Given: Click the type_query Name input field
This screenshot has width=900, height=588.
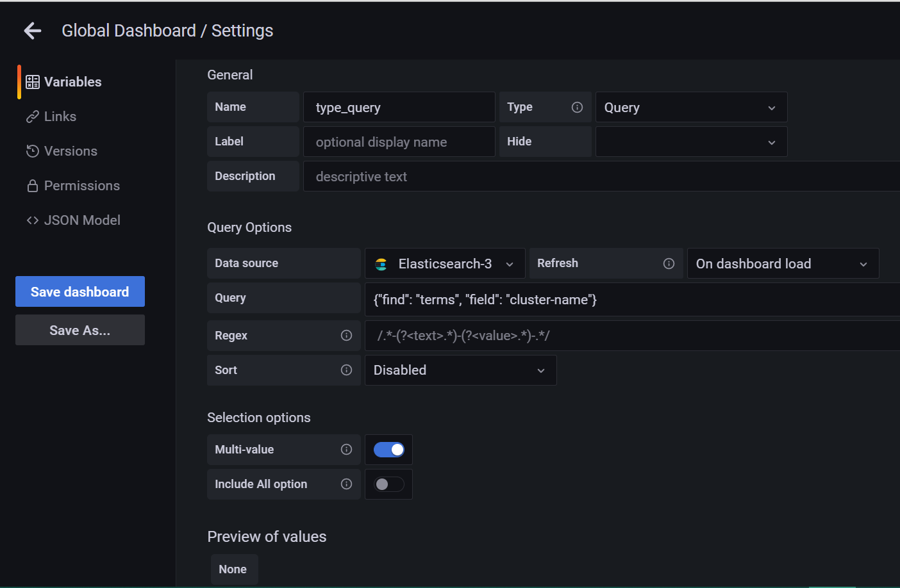Looking at the screenshot, I should [399, 107].
